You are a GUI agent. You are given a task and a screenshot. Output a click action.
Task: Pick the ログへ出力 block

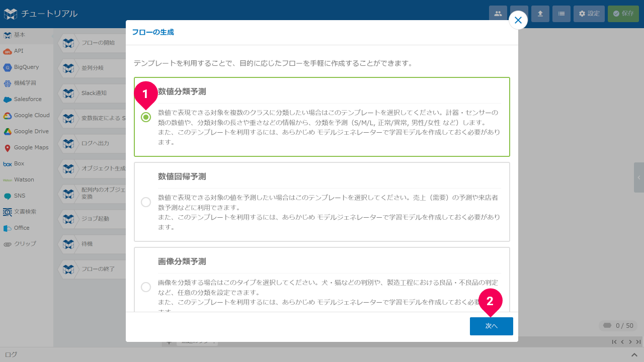click(92, 144)
